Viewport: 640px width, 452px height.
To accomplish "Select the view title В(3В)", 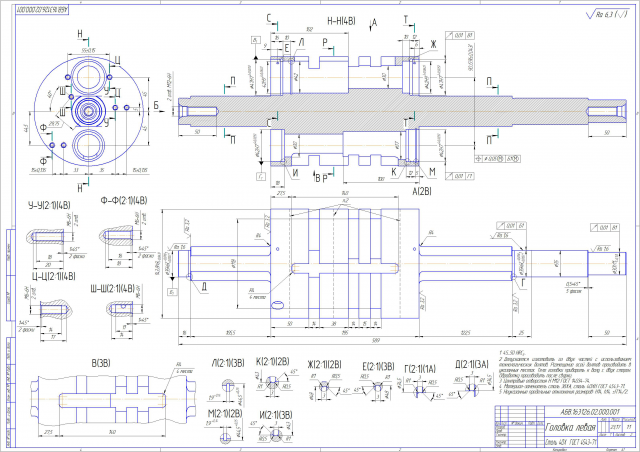I will point(101,363).
